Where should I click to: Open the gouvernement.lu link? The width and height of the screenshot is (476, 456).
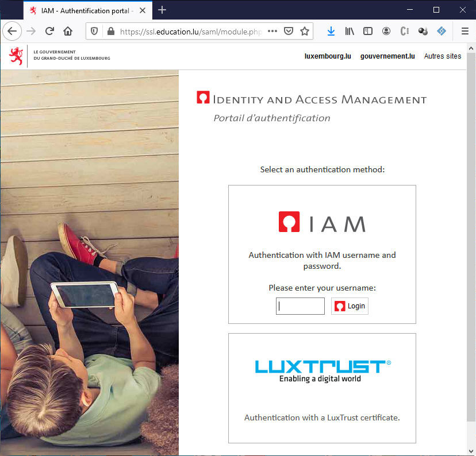tap(387, 56)
